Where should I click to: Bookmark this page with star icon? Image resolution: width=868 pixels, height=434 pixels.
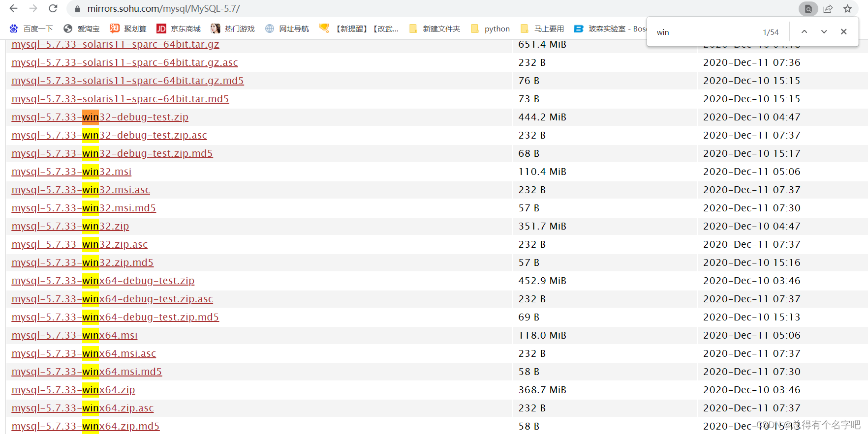click(847, 9)
